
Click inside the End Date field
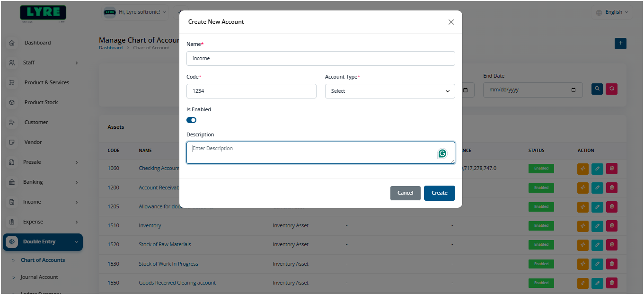[x=532, y=89]
